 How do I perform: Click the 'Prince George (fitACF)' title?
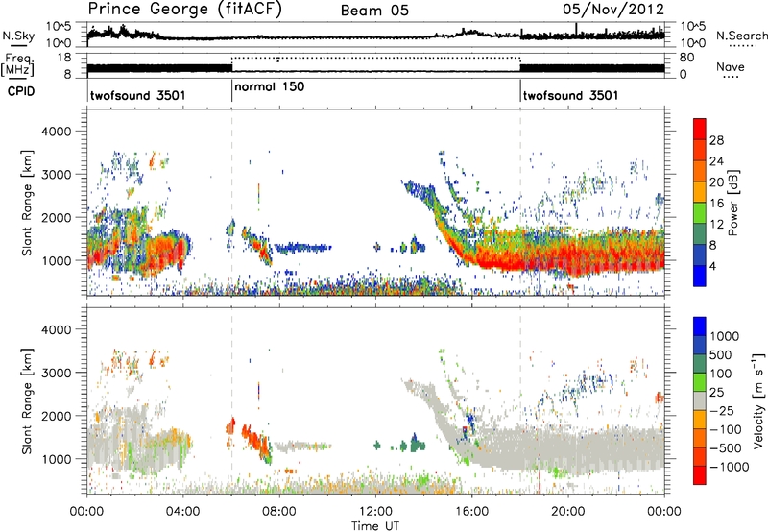pyautogui.click(x=184, y=9)
